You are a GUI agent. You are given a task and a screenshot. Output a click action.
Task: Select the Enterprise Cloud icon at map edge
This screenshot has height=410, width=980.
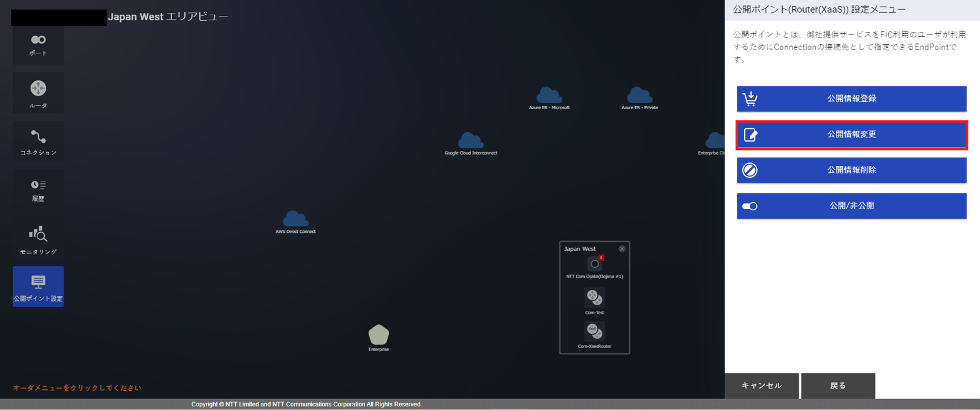(x=715, y=140)
